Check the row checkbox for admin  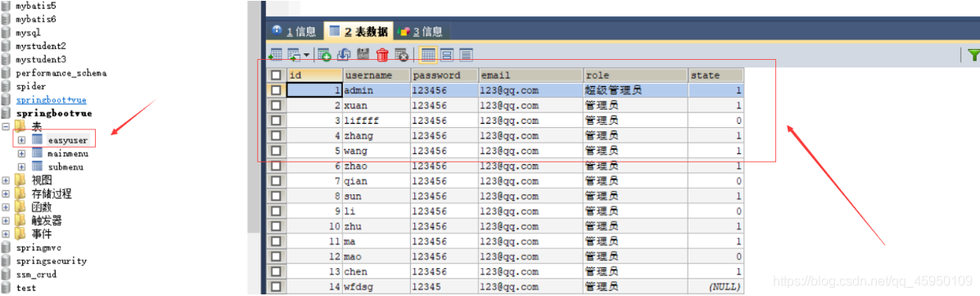click(x=276, y=90)
